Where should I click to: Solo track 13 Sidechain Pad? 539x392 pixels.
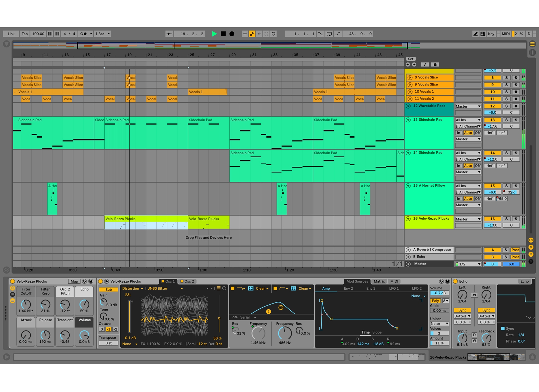coord(506,120)
